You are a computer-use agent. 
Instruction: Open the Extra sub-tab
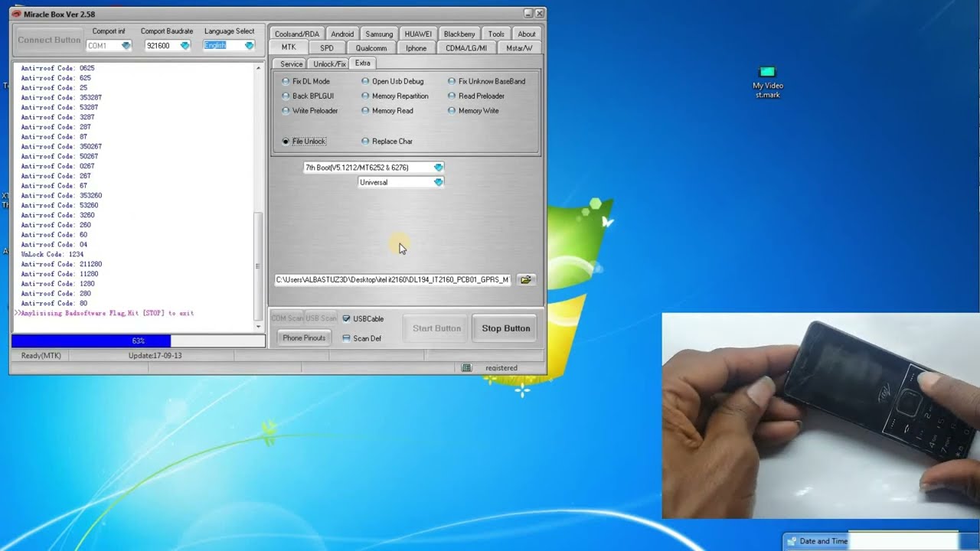[x=363, y=63]
